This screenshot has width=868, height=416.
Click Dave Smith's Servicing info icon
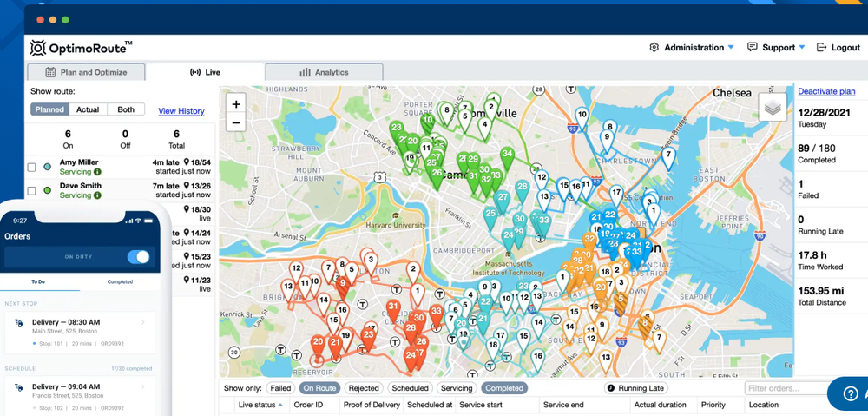[x=97, y=195]
